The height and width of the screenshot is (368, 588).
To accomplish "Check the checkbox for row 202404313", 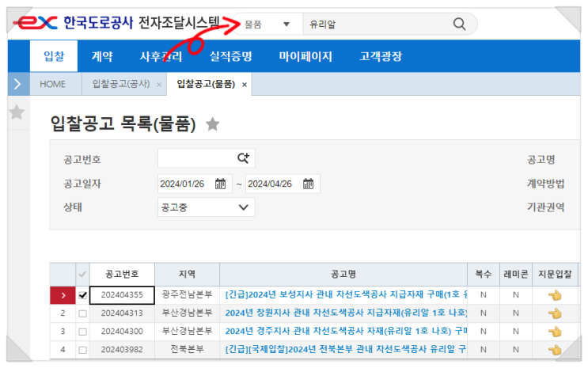I will tap(83, 313).
